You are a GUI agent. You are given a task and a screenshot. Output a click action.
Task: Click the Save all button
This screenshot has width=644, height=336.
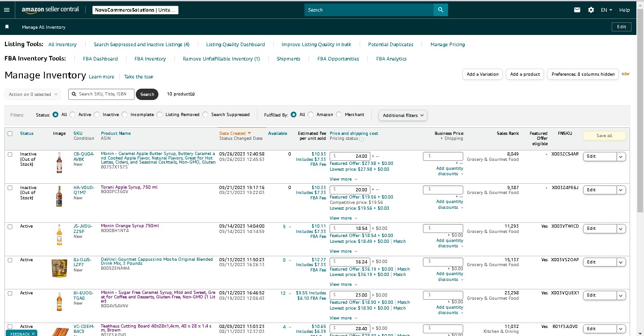point(604,135)
